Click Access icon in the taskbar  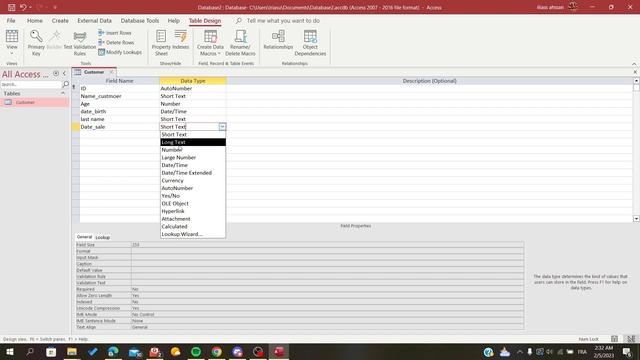(x=279, y=351)
